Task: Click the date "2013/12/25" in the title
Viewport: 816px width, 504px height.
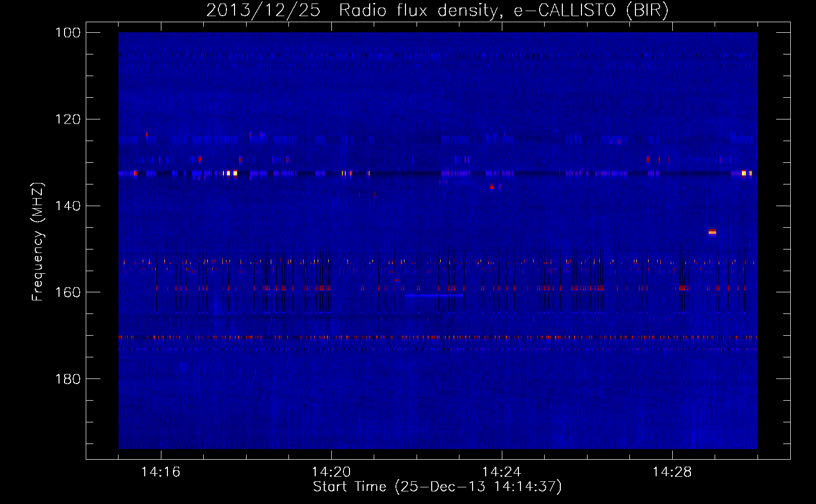Action: tap(263, 11)
